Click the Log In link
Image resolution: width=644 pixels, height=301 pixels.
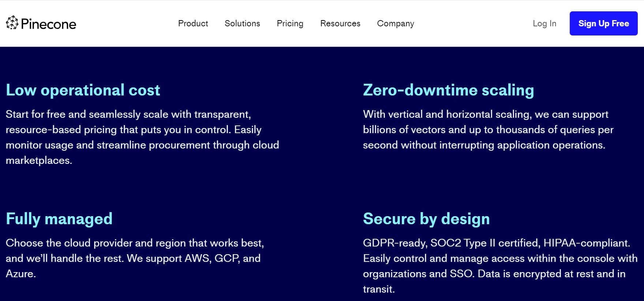click(544, 23)
